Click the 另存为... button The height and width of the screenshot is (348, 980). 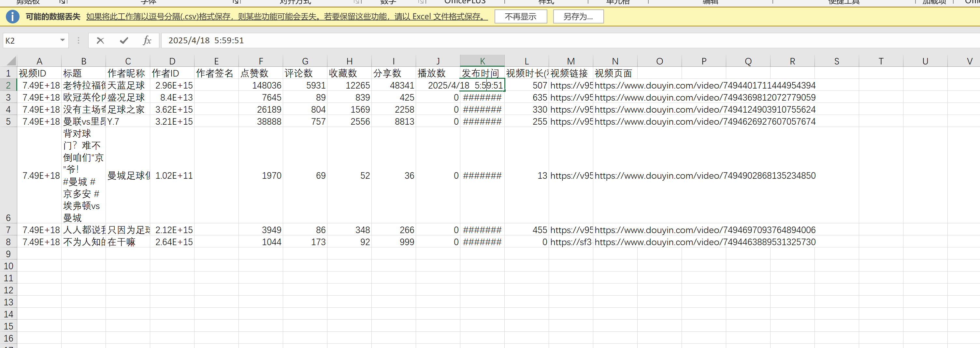[578, 17]
